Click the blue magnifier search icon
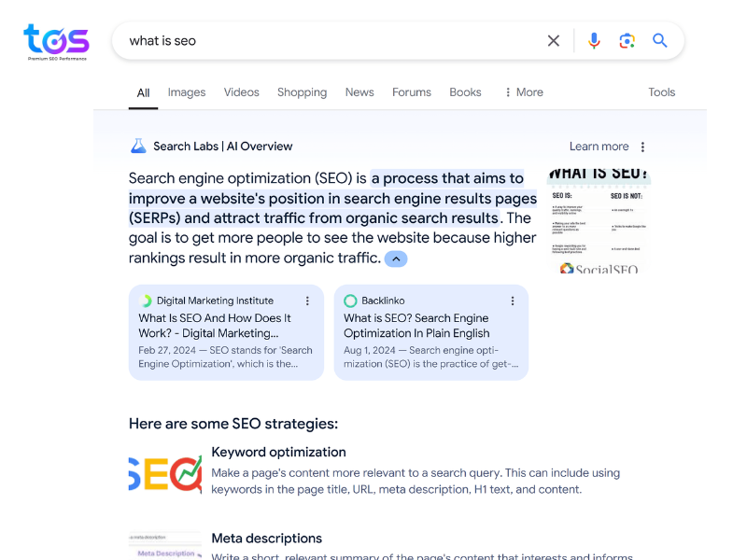This screenshot has width=747, height=560. coord(660,40)
